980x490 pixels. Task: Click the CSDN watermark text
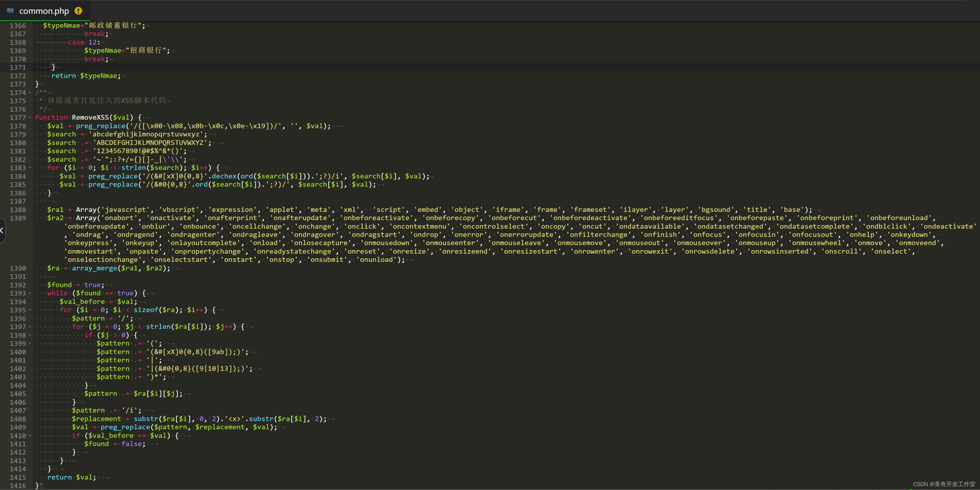(944, 484)
